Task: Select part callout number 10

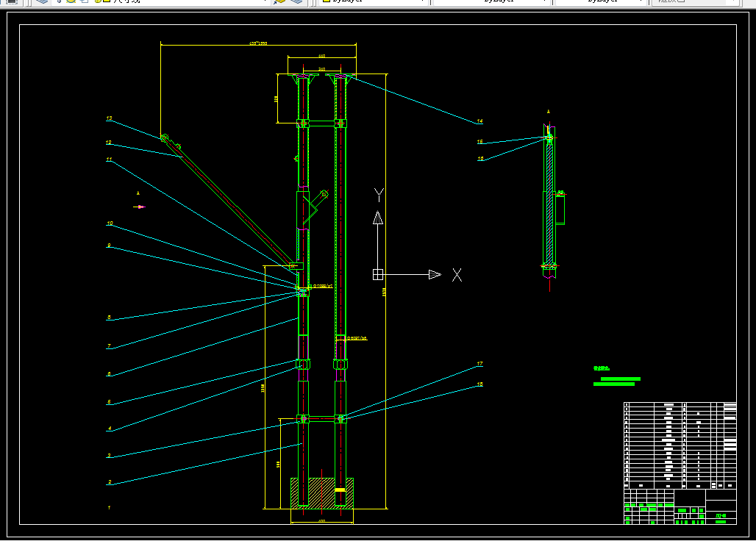Action: 110,223
